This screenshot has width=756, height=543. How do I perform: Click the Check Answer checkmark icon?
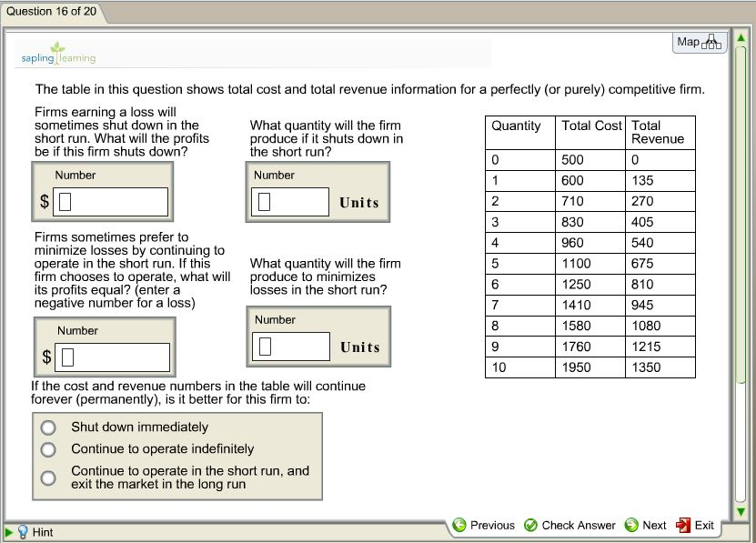pyautogui.click(x=530, y=525)
